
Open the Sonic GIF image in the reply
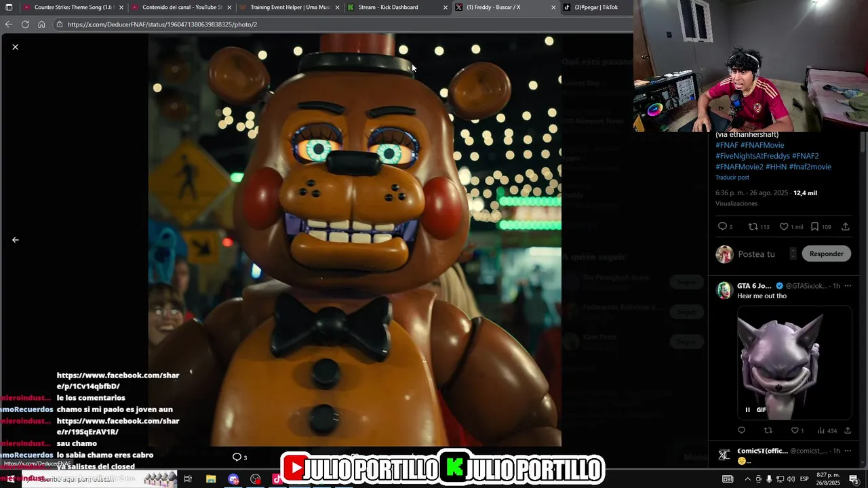794,363
